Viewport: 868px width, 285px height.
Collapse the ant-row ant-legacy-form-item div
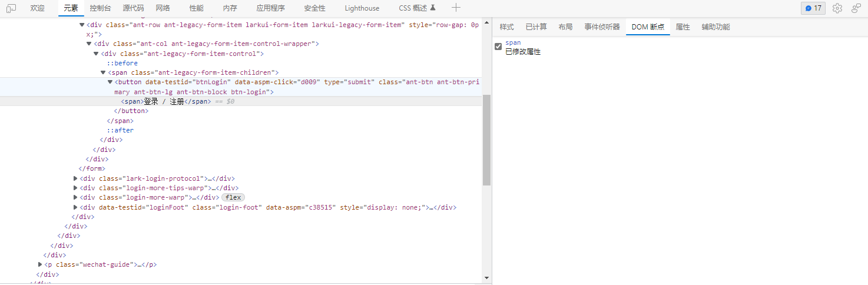82,25
